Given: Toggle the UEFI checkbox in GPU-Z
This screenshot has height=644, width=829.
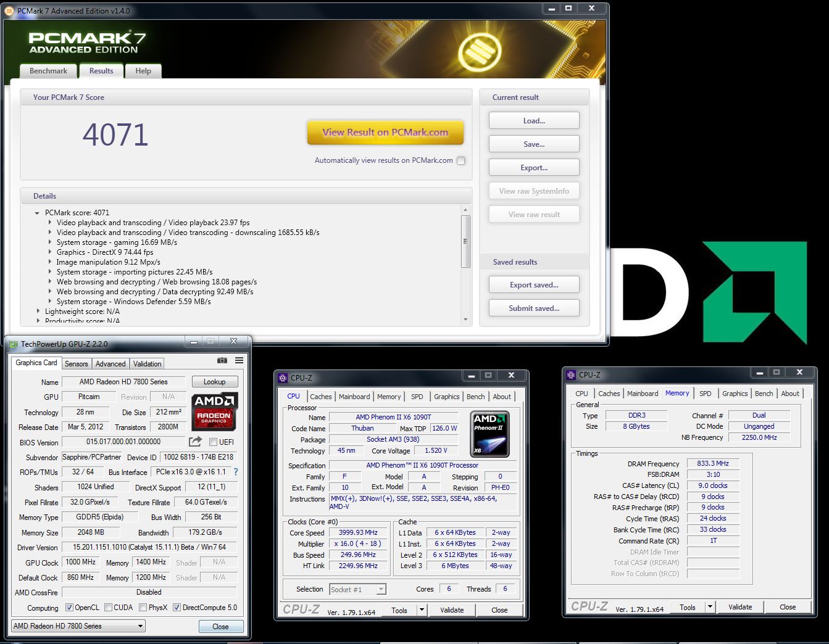Looking at the screenshot, I should coord(213,442).
